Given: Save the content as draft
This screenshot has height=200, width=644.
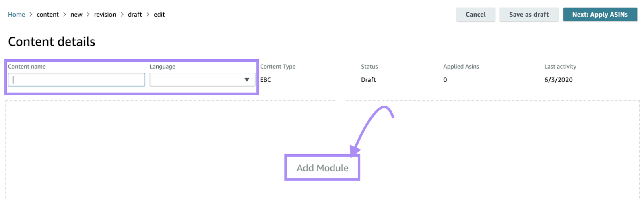Looking at the screenshot, I should [x=528, y=15].
